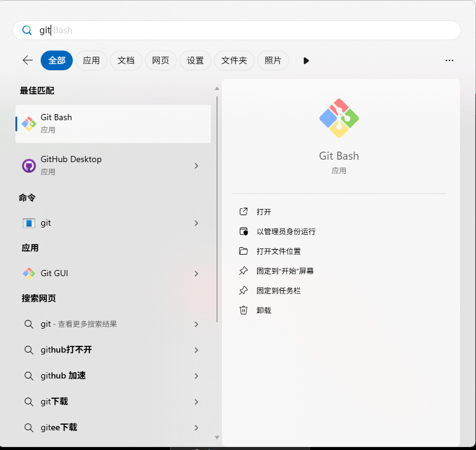476x450 pixels.
Task: Switch to the 文档 filter tab
Action: tap(126, 60)
